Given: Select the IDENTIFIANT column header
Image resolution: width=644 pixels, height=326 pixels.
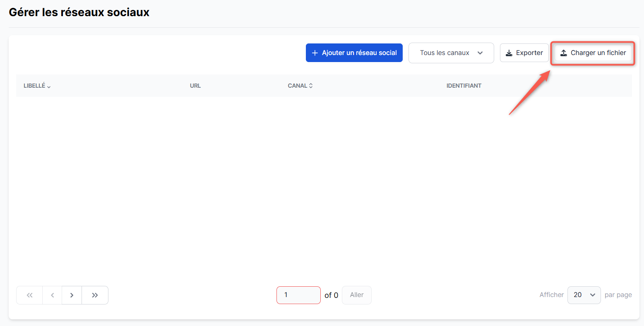Looking at the screenshot, I should [464, 86].
